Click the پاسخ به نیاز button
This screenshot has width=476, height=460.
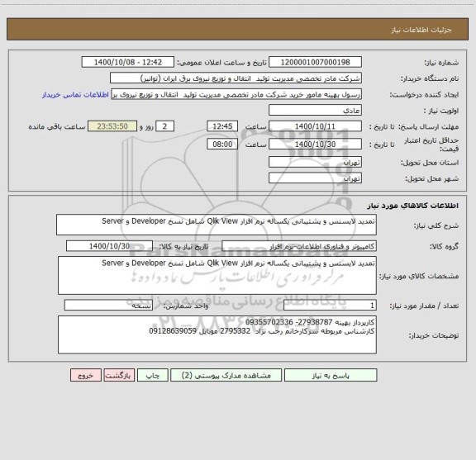click(331, 375)
